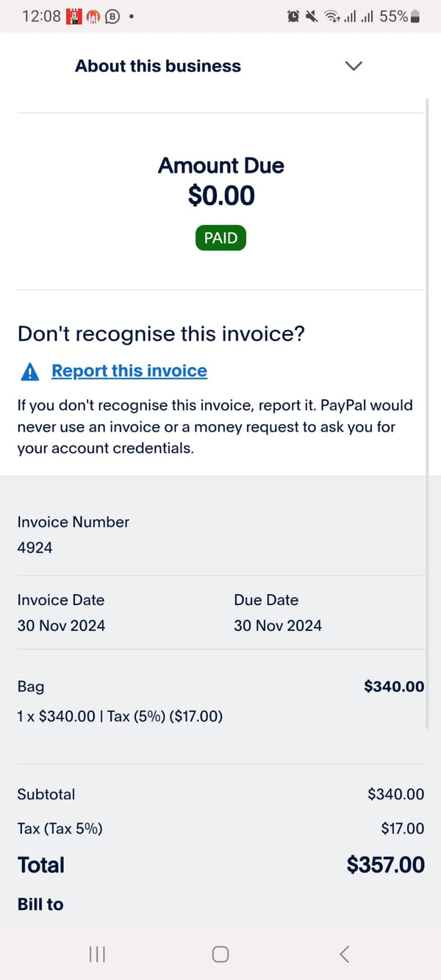The width and height of the screenshot is (441, 980).
Task: Tap the $0.00 Amount Due value
Action: pos(221,196)
